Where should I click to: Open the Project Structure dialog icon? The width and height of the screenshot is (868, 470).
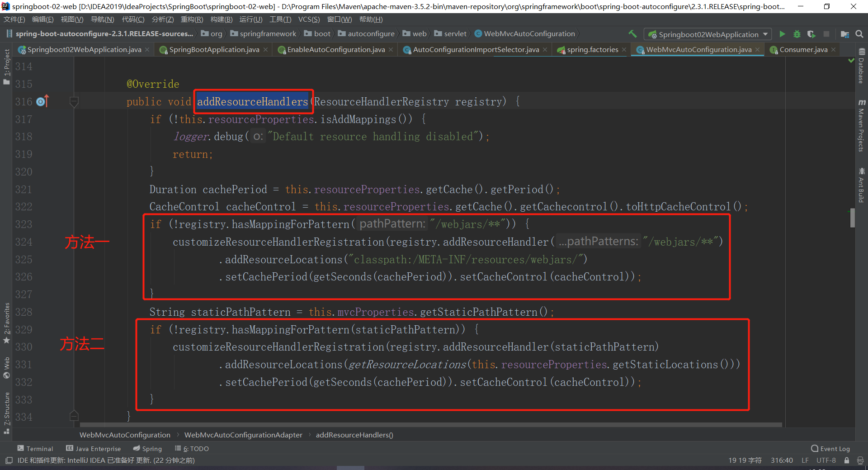tap(844, 34)
